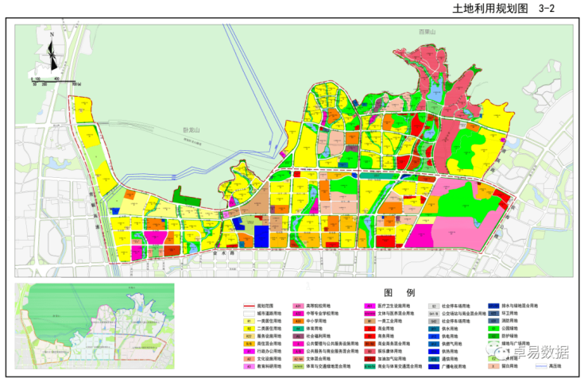Click the 教育科研用地 legend label

point(269,366)
